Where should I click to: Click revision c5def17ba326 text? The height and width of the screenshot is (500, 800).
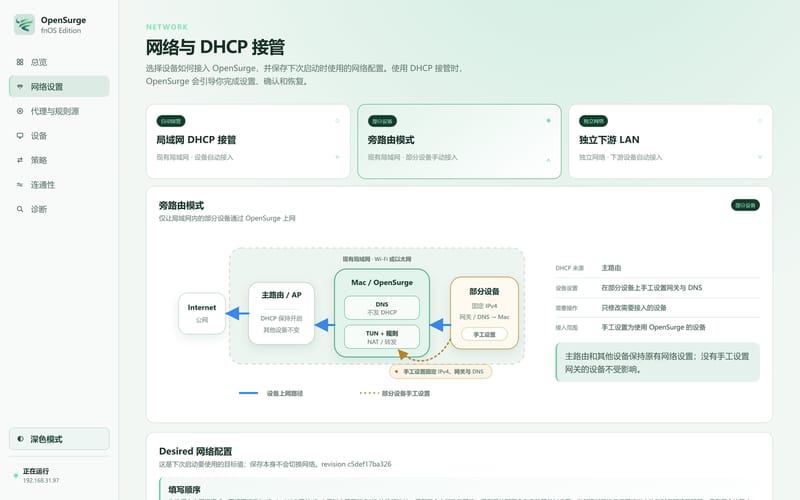pos(356,464)
